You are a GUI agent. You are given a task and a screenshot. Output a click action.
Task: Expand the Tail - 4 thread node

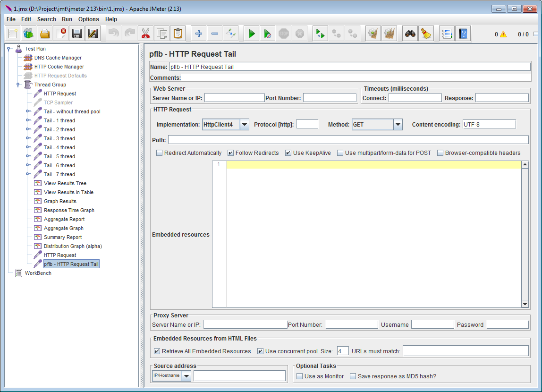point(28,147)
